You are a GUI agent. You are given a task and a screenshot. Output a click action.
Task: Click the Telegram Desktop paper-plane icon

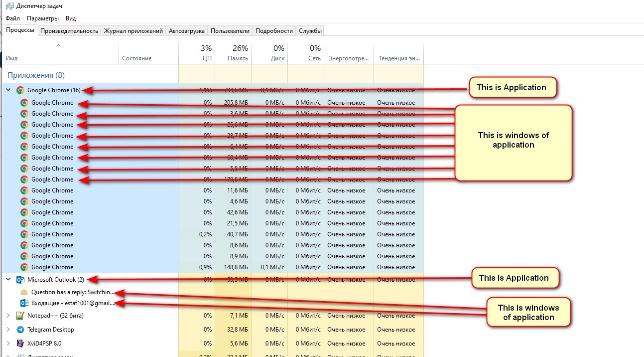(20, 330)
